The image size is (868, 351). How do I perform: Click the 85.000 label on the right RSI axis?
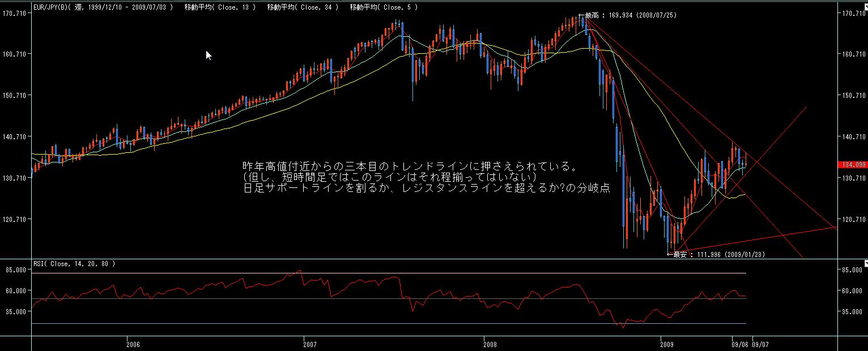click(x=852, y=270)
